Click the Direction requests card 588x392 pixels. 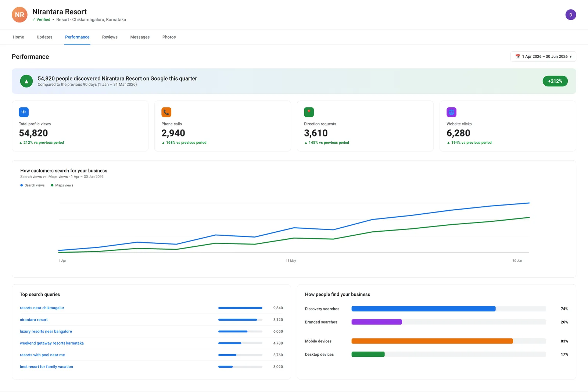pyautogui.click(x=365, y=126)
